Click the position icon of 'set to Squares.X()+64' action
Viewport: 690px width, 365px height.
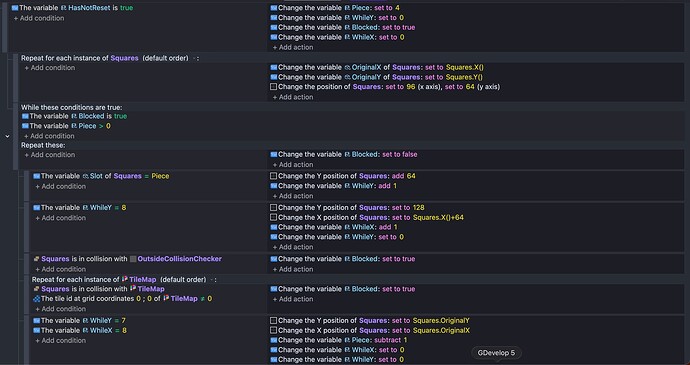click(x=274, y=218)
